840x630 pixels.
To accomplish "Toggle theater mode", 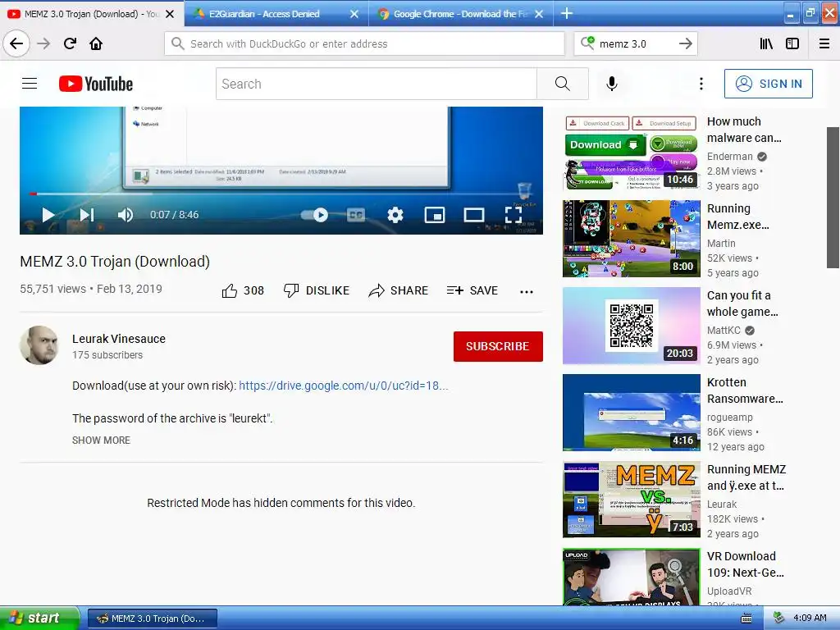I will pos(473,215).
